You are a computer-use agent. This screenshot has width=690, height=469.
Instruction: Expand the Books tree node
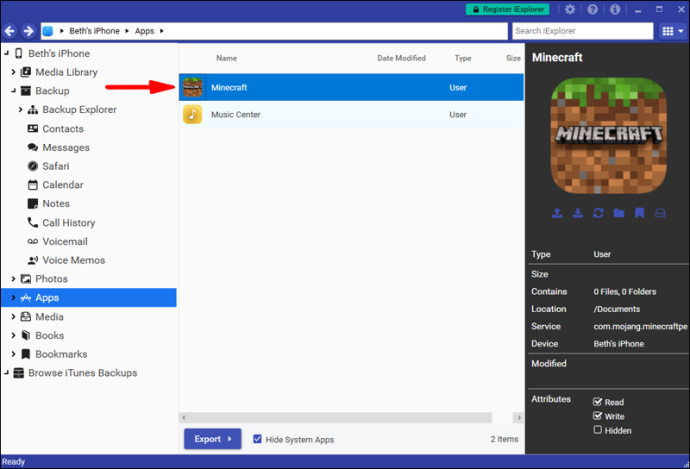pyautogui.click(x=13, y=335)
